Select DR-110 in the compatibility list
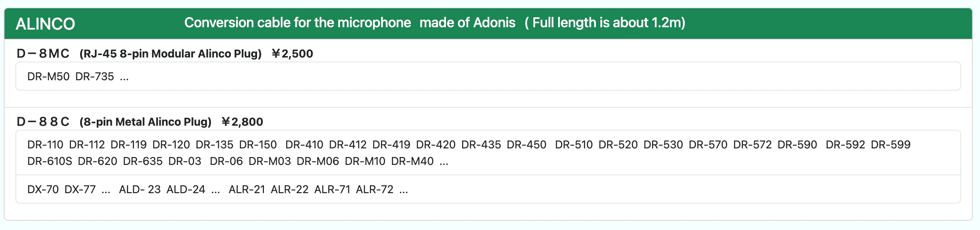Screen dimensions: 980x230 coord(45,145)
